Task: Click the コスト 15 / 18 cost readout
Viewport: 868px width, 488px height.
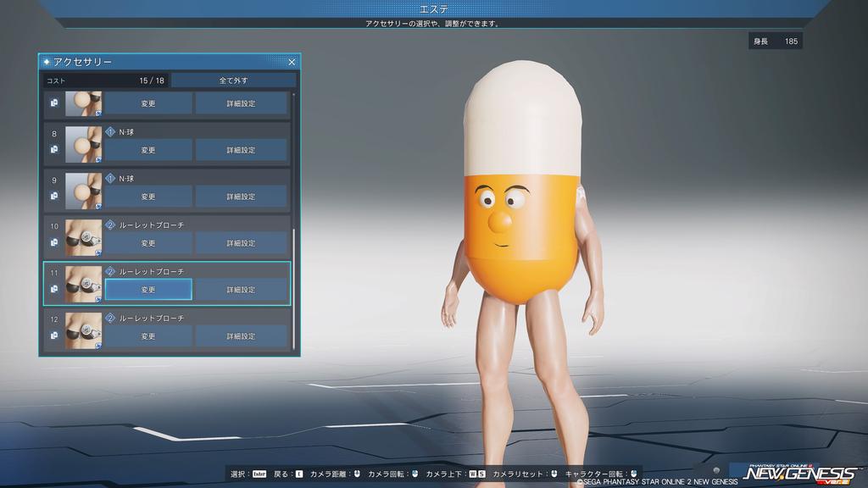Action: [105, 80]
